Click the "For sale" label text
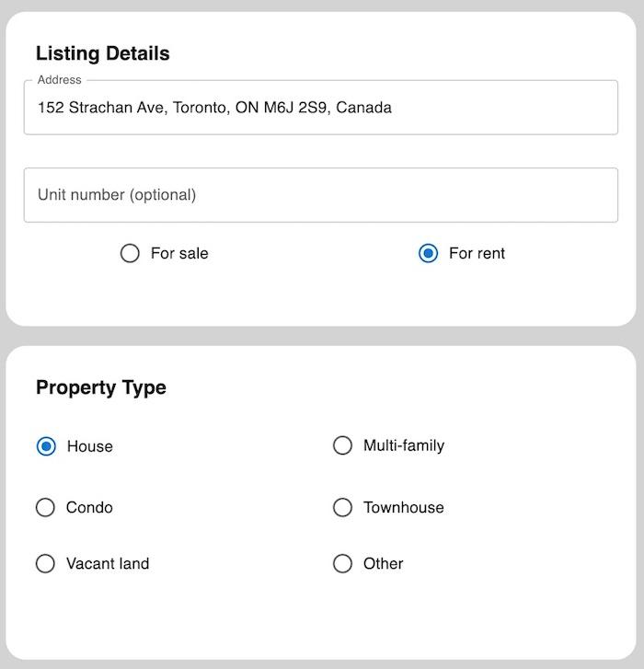 coord(179,253)
